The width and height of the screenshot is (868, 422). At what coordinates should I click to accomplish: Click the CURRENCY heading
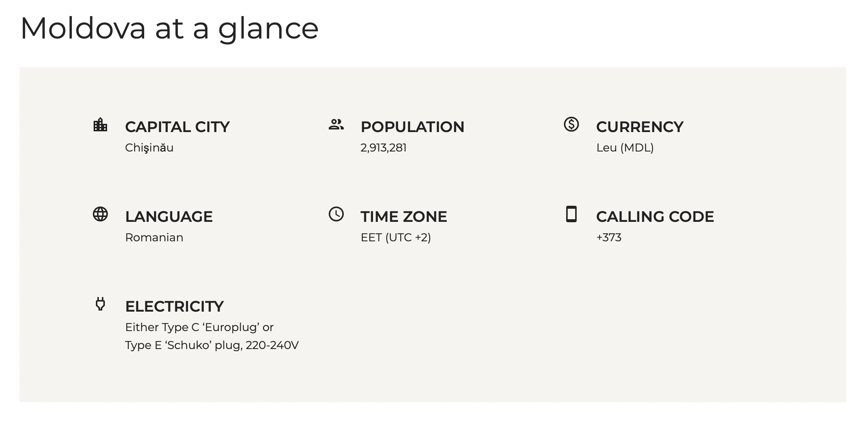[x=640, y=127]
